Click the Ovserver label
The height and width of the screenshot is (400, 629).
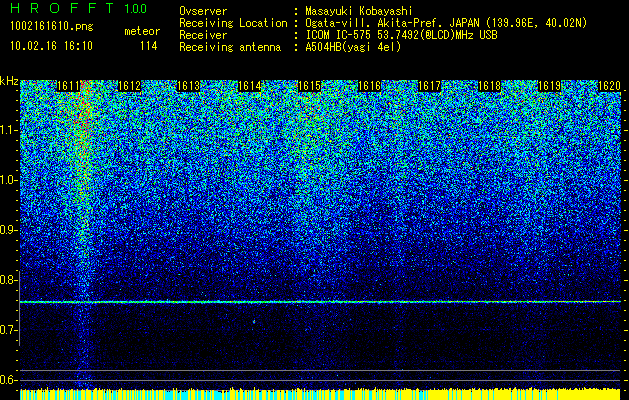click(x=203, y=11)
